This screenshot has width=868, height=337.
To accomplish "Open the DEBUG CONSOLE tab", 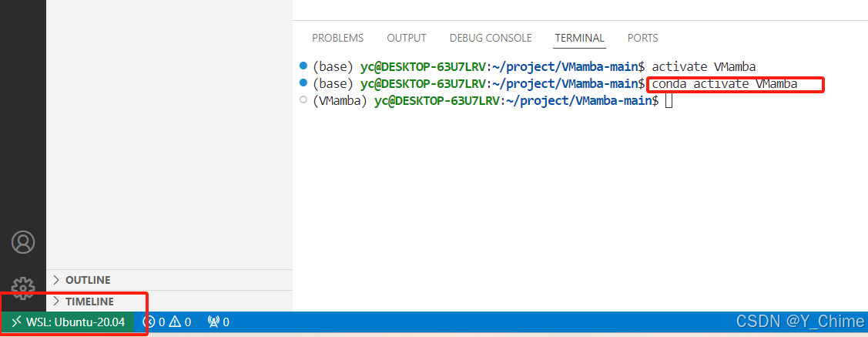I will point(491,39).
